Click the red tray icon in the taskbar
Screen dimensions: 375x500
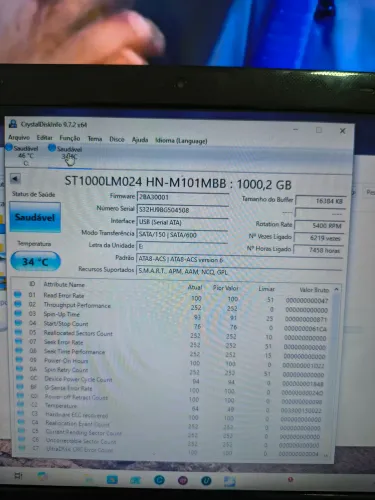click(x=290, y=479)
